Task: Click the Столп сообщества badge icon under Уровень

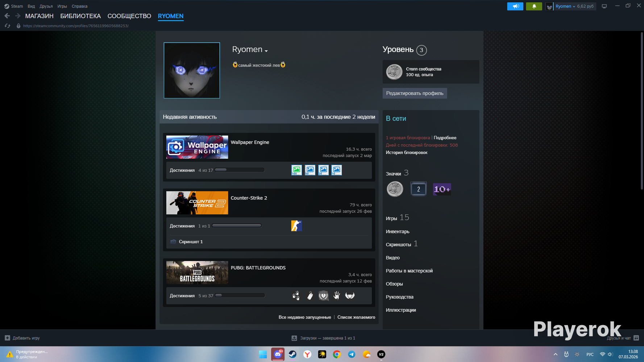Action: pos(394,72)
